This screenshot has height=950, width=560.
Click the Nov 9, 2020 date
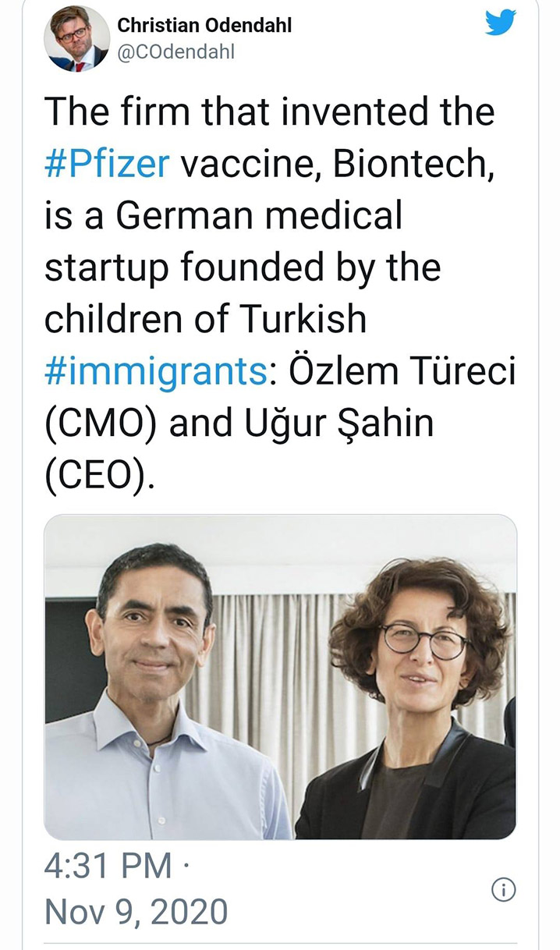(x=136, y=912)
